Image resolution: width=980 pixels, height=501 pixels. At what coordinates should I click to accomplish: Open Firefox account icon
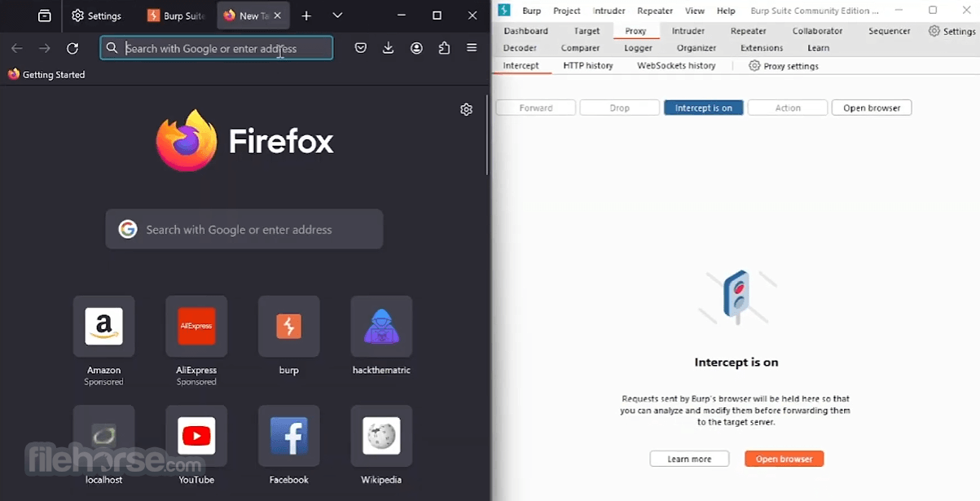coord(416,48)
